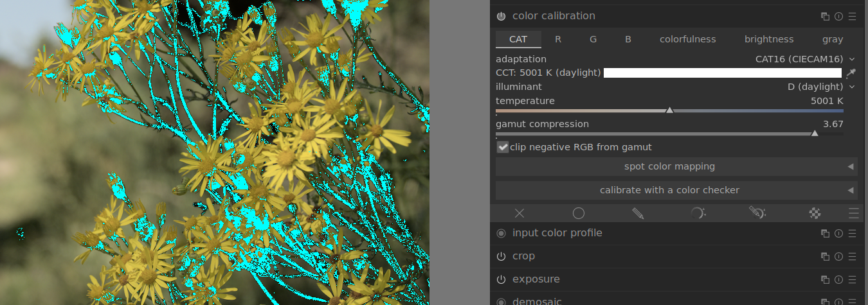Choose the drawn and parametric mask icon

coord(757,213)
